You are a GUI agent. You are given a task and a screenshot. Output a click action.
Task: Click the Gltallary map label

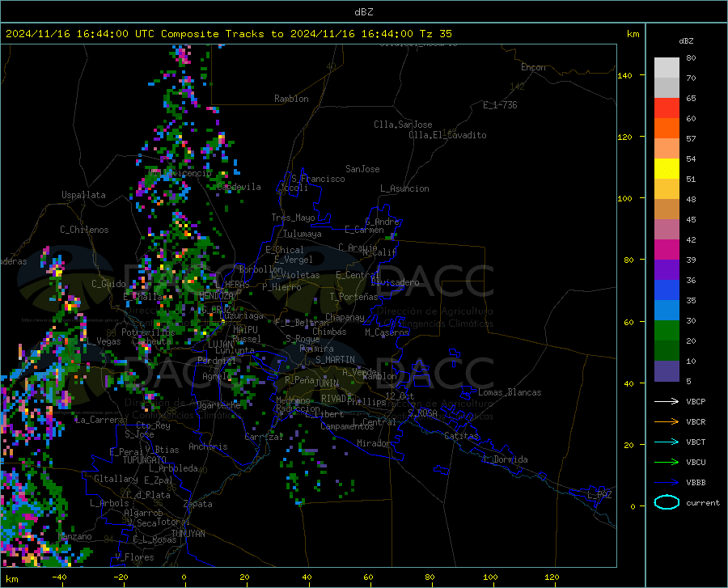point(116,479)
